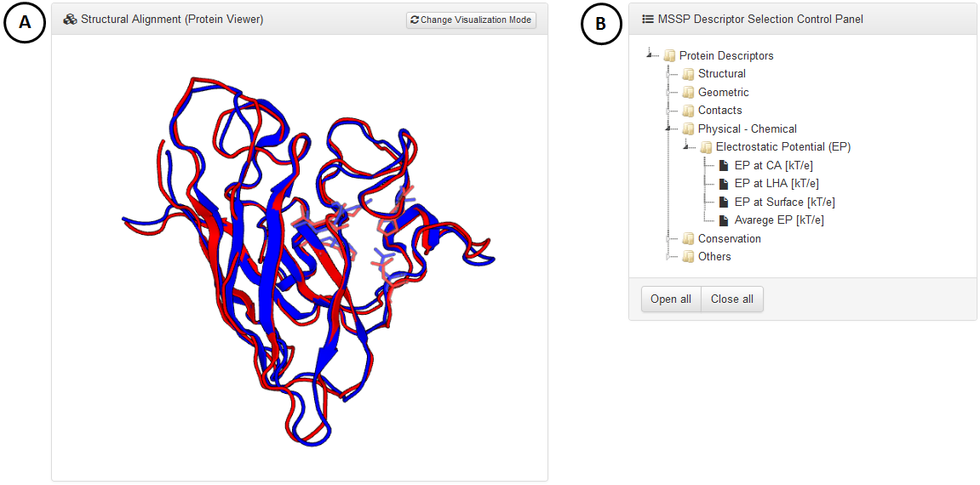Screen dimensions: 980x485
Task: Choose EP at LHA [kT/e] descriptor
Action: (777, 184)
